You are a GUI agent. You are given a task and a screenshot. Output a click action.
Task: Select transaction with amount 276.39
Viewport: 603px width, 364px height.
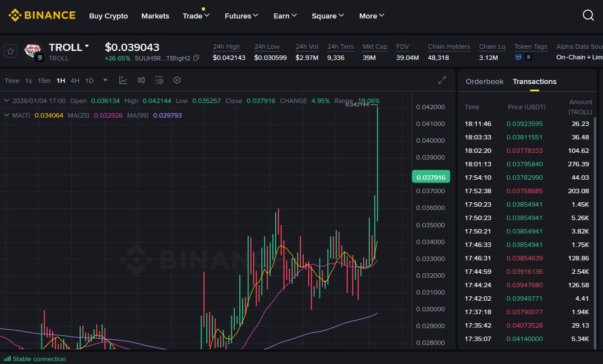pos(526,164)
